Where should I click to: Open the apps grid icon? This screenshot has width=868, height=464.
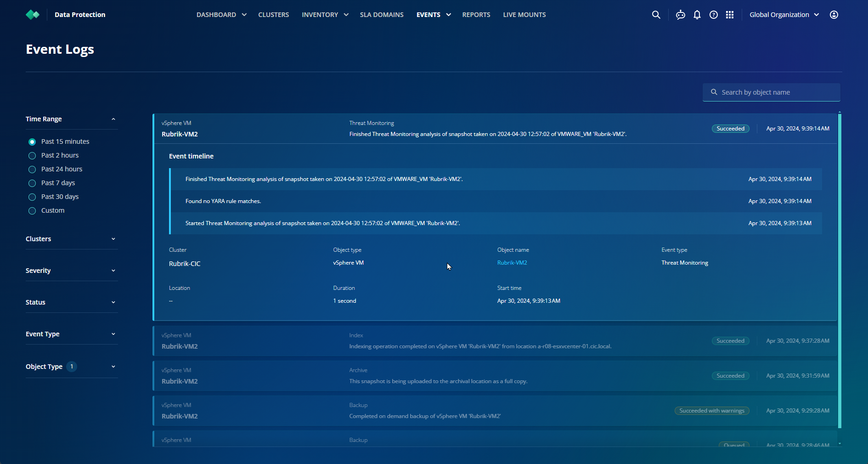(x=730, y=15)
